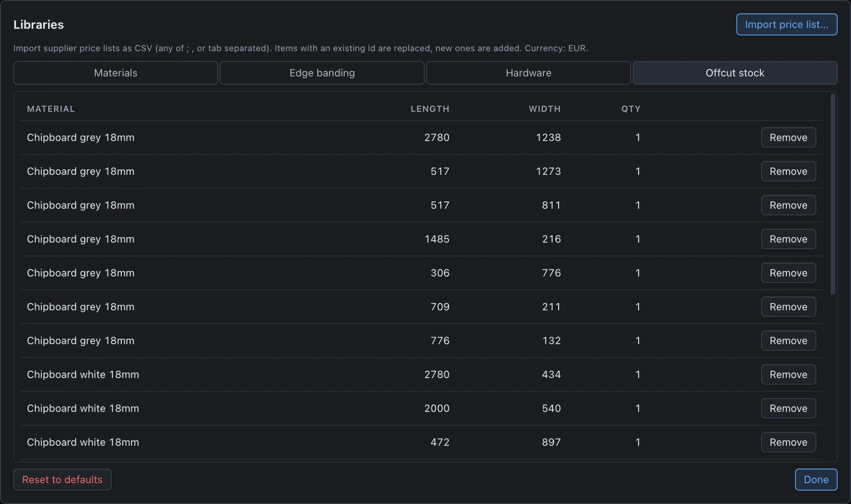This screenshot has width=851, height=504.
Task: Click the WIDTH column header
Action: point(545,109)
